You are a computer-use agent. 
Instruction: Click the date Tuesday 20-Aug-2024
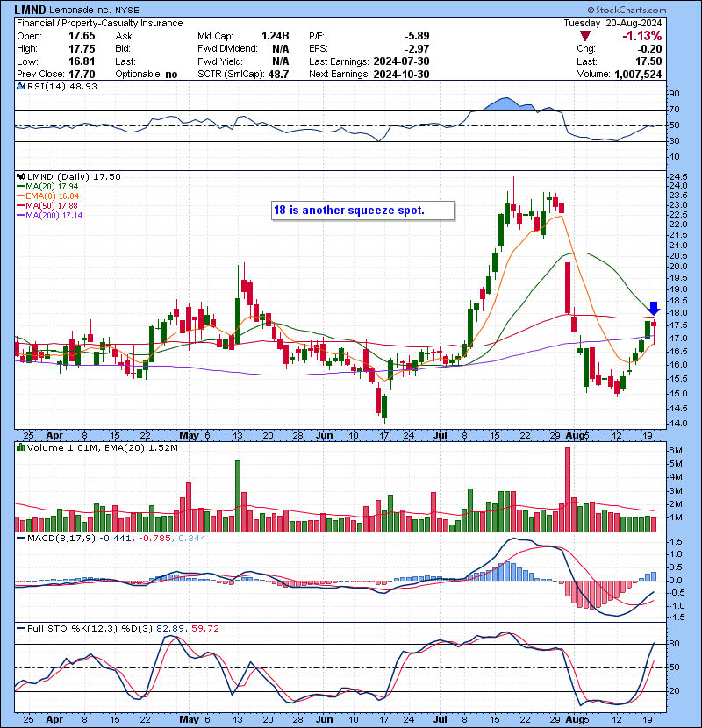[x=612, y=23]
